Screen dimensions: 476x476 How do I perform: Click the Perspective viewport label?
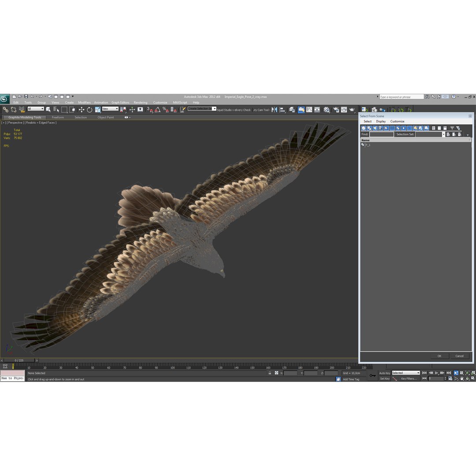click(x=15, y=123)
